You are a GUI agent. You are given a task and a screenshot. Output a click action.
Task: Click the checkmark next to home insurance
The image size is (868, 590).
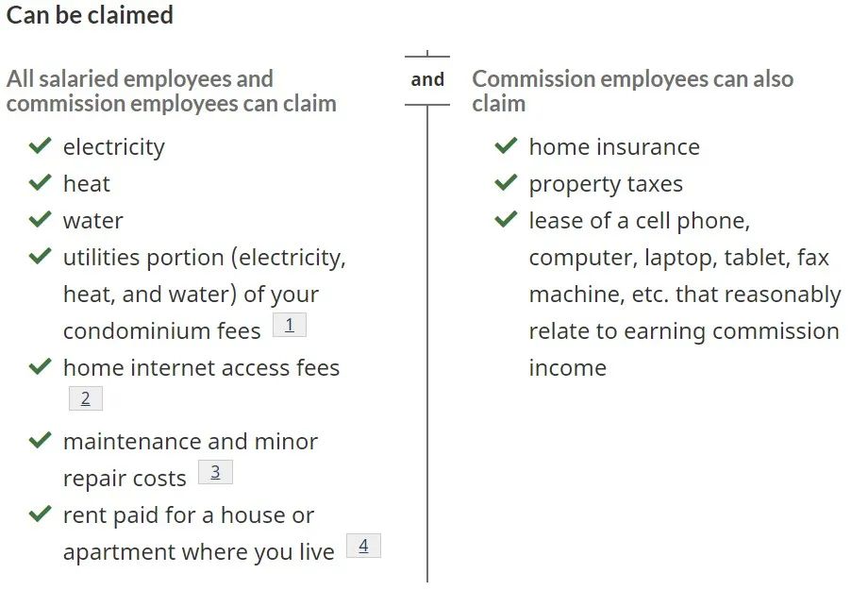pos(506,146)
